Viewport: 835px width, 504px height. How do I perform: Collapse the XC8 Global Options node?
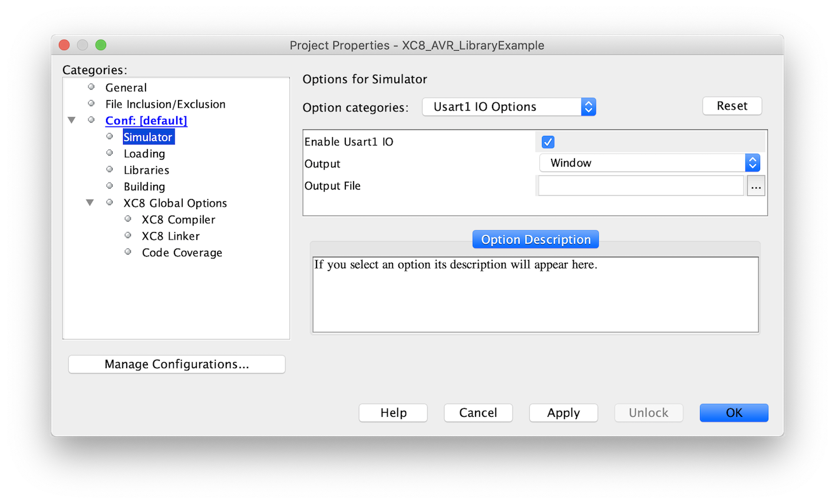(x=90, y=203)
